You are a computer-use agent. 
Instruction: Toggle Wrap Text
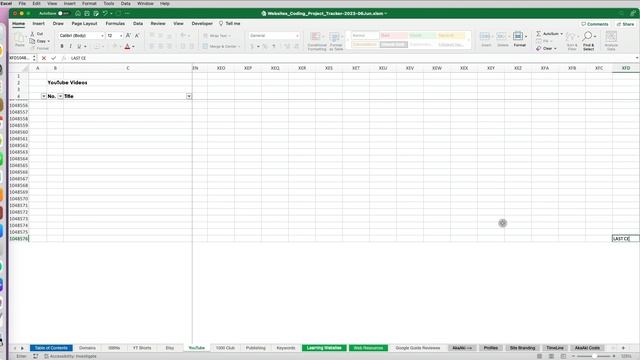[216, 36]
